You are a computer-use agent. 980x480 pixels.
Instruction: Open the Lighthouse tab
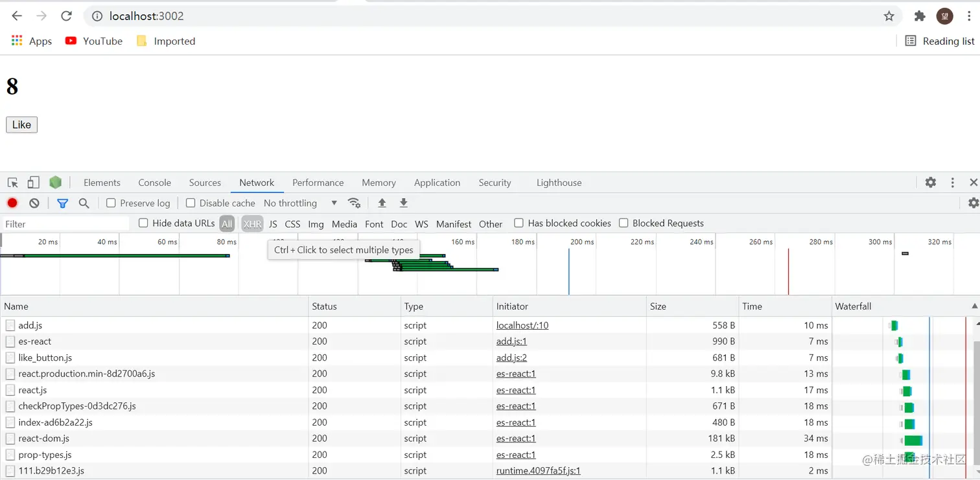(x=559, y=183)
